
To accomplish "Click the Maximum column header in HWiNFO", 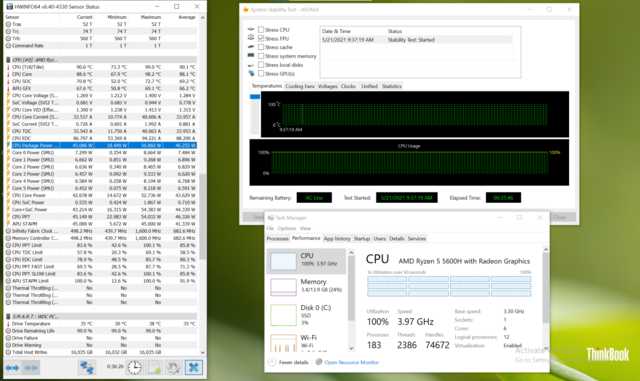I will 151,17.
